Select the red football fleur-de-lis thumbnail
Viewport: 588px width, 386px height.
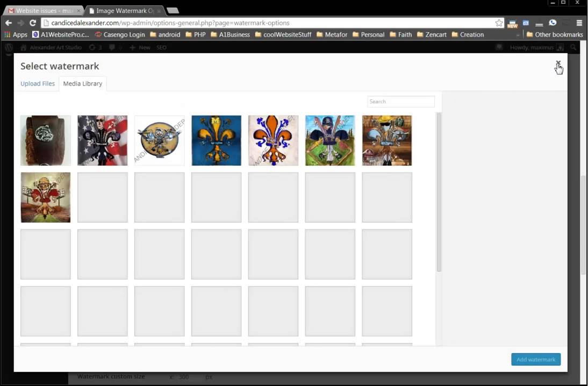[46, 197]
